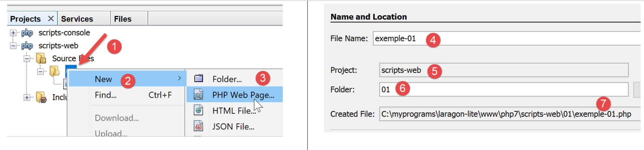Click the JSON File icon in submenu
Viewport: 644px width, 150px height.
click(x=199, y=126)
